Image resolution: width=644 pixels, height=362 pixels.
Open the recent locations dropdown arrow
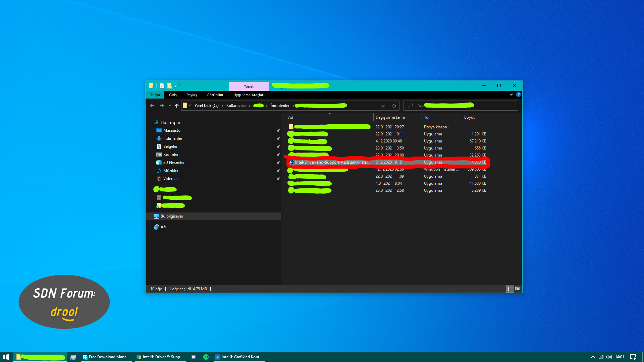170,106
